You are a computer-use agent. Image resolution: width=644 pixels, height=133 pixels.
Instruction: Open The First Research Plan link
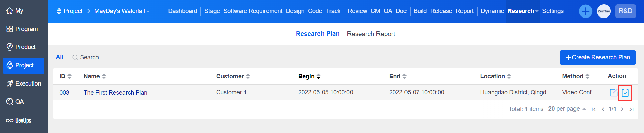click(115, 93)
